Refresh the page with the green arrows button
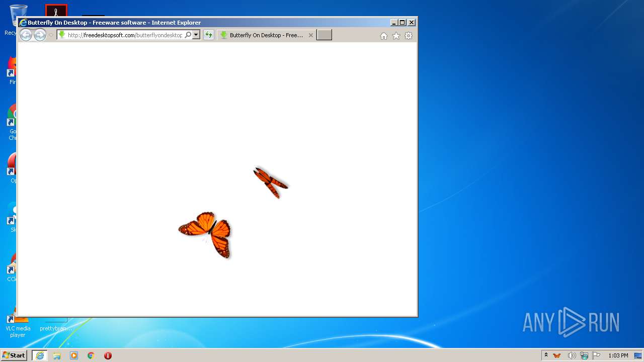644x362 pixels. [208, 35]
